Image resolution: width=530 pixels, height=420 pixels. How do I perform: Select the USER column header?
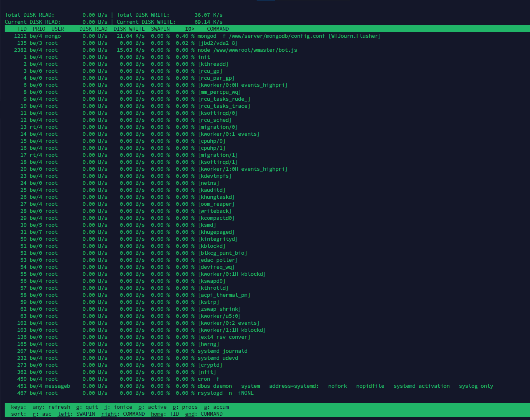(58, 29)
